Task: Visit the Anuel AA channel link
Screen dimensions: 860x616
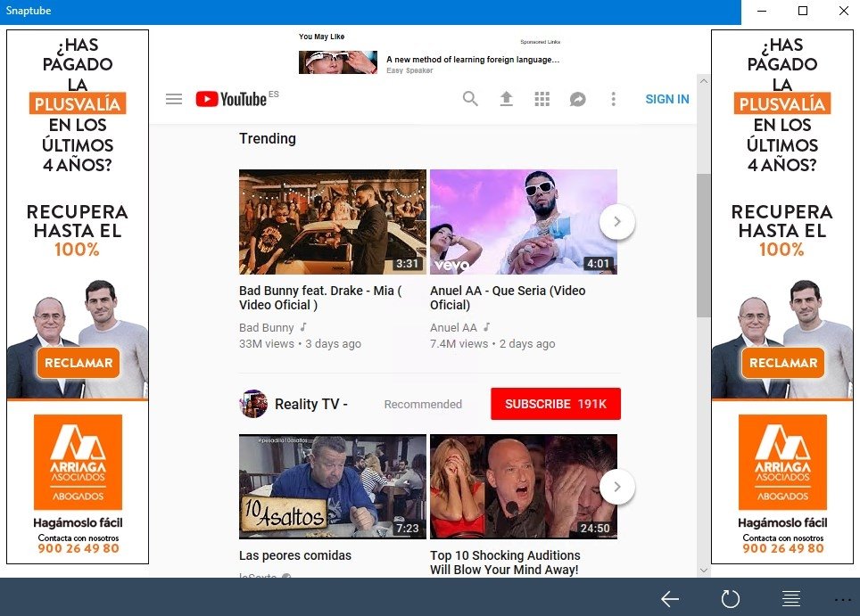Action: 453,327
